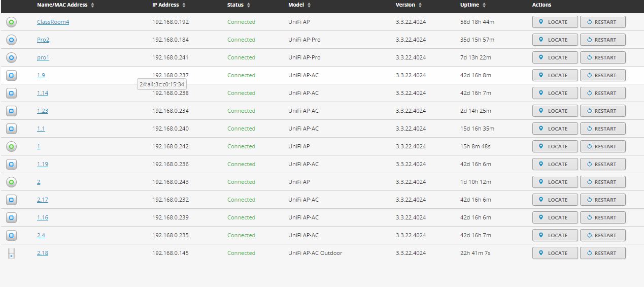Open the 2.4 device link
The height and width of the screenshot is (287, 644).
(x=41, y=236)
